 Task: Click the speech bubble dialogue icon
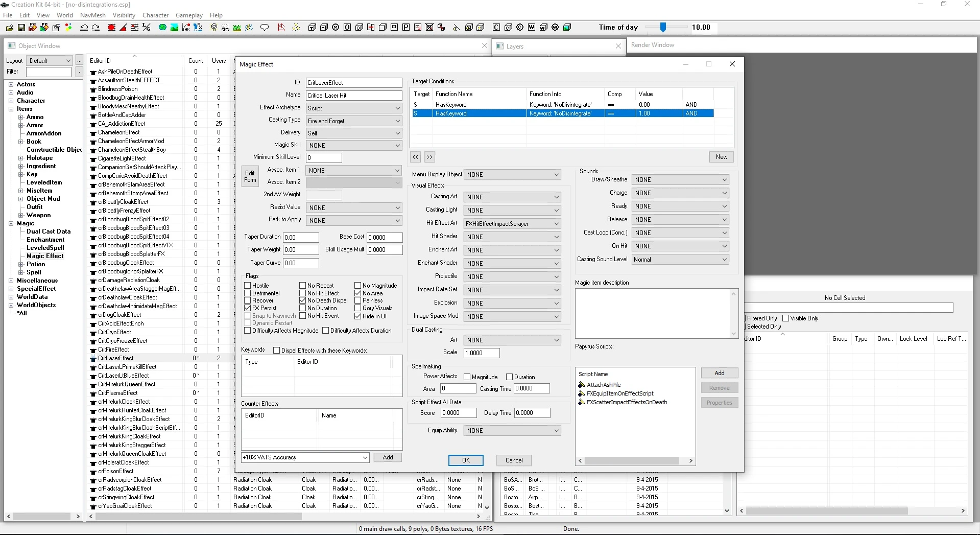pyautogui.click(x=265, y=28)
